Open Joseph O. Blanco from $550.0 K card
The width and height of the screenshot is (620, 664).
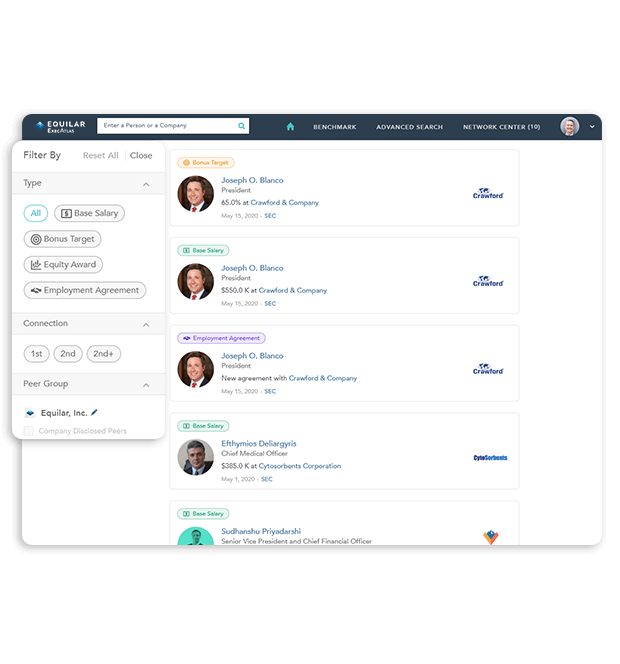coord(252,268)
